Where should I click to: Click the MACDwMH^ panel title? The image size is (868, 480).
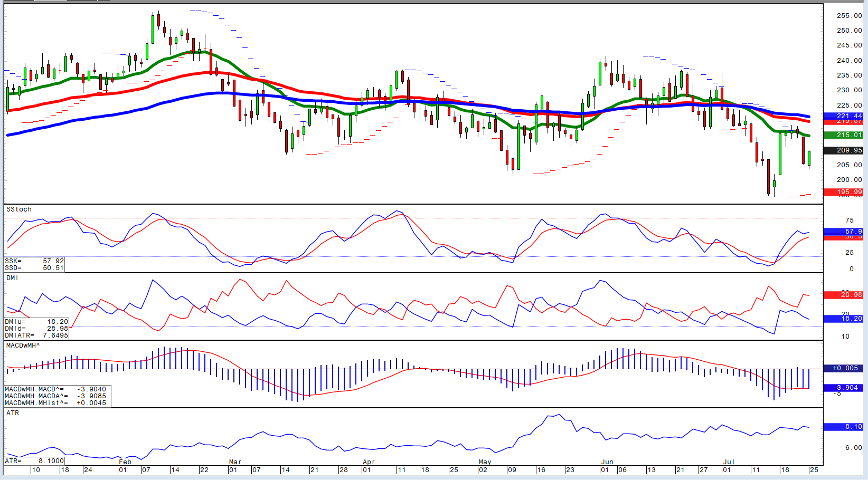click(x=23, y=345)
